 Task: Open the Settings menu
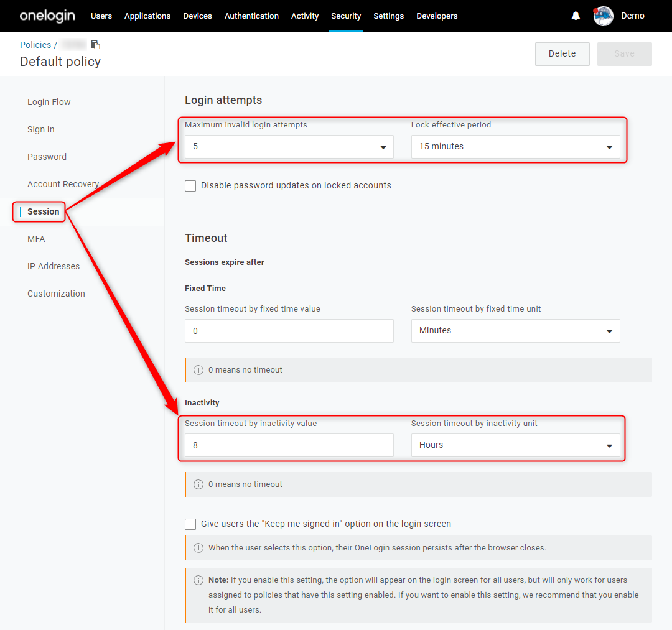389,16
